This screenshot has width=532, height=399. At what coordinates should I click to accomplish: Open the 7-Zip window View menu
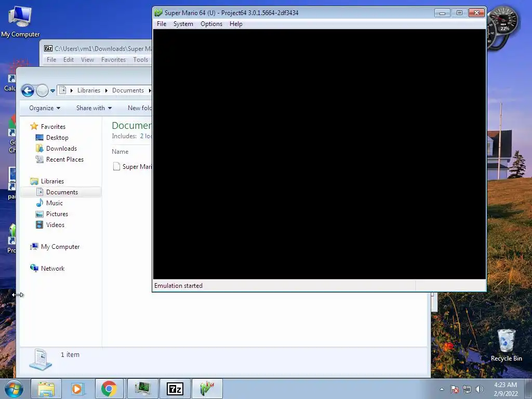tap(87, 60)
